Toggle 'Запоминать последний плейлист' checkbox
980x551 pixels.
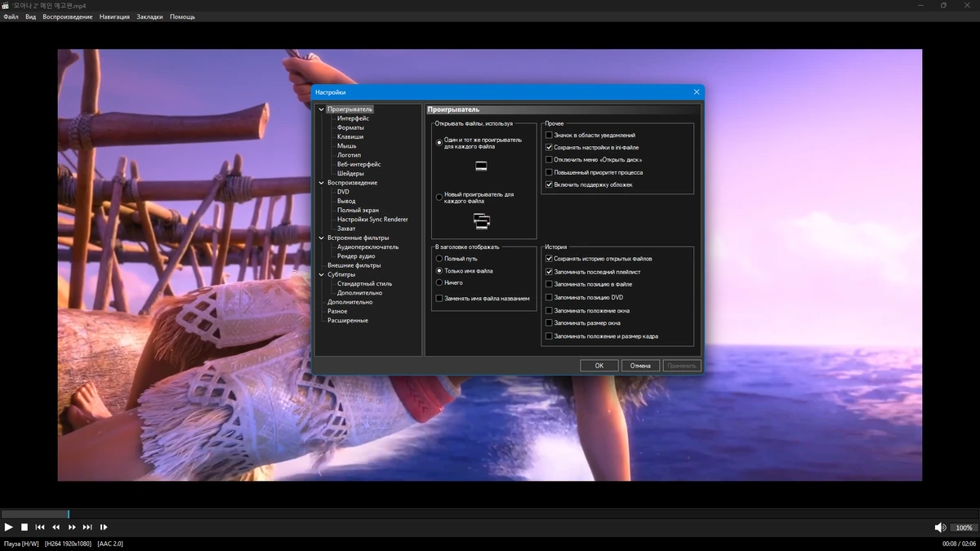pos(549,272)
